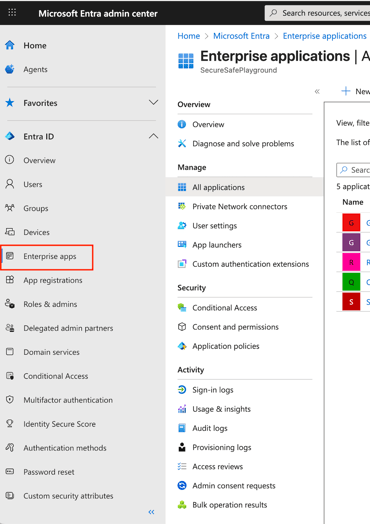370x524 pixels.
Task: Click the Entra ID diamond icon
Action: tap(10, 136)
